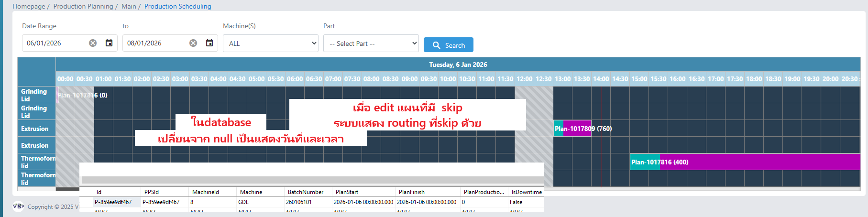Select Plan-1017816 (0) on Grinding Lid row
Viewport: 868px width, 217px height.
82,95
